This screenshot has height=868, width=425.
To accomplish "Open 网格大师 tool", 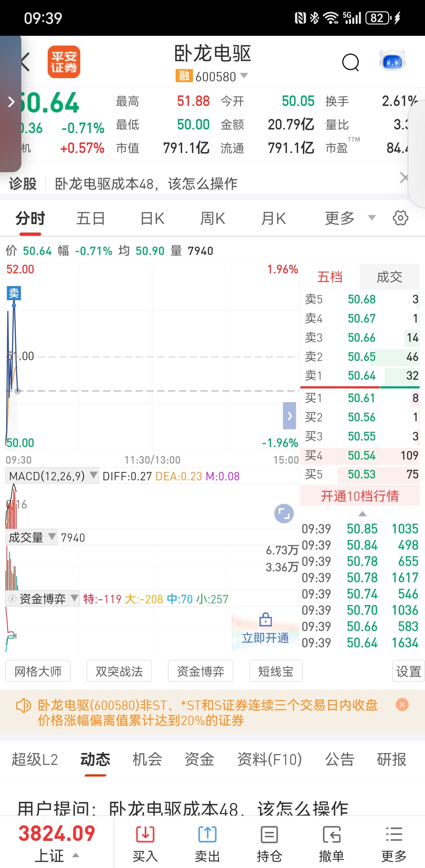I will [x=38, y=671].
